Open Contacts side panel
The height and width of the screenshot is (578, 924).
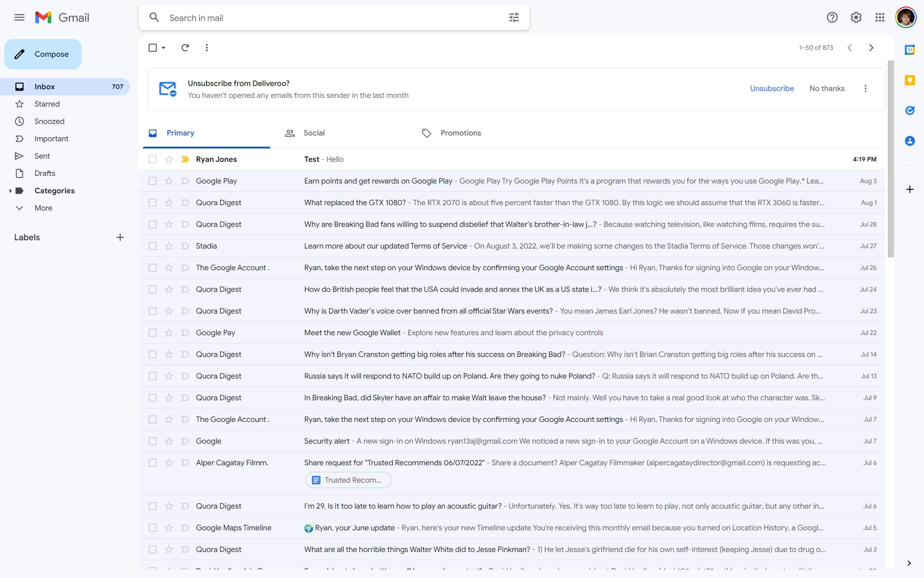click(x=910, y=141)
